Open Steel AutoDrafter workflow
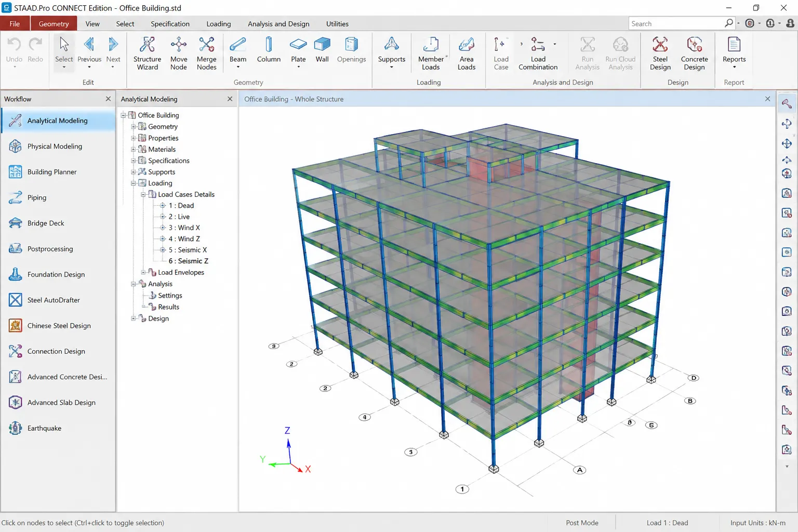This screenshot has width=798, height=532. pos(58,300)
